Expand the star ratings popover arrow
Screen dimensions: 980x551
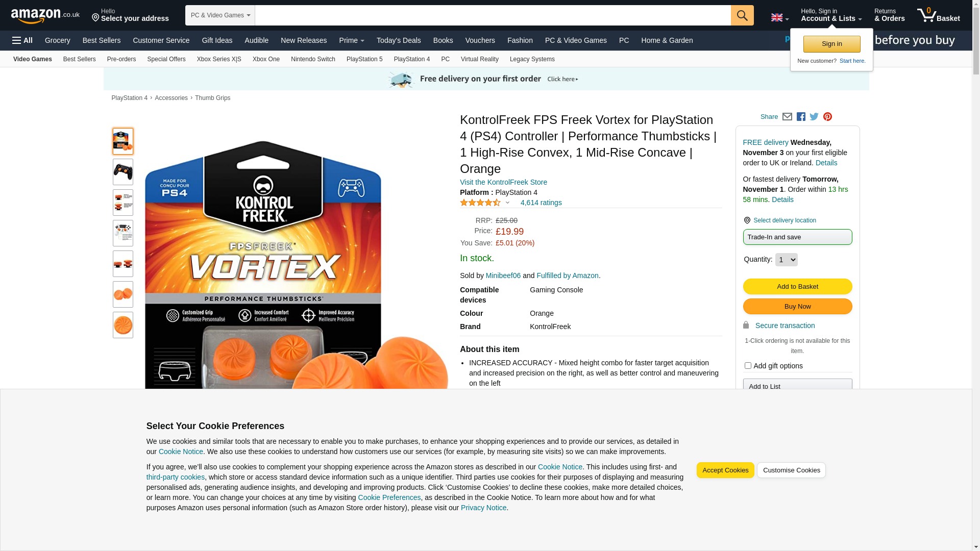[x=507, y=203]
